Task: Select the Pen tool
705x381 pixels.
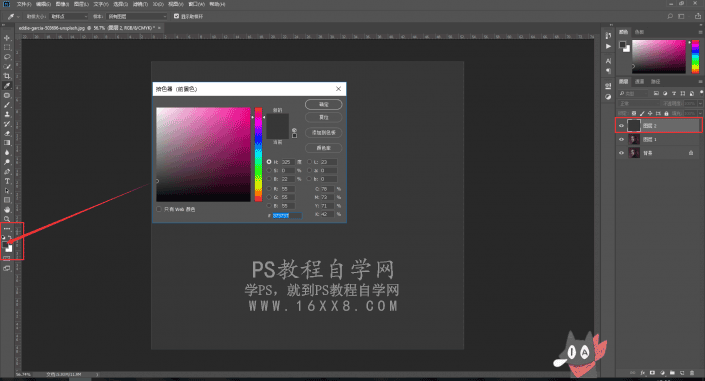Action: [7, 171]
